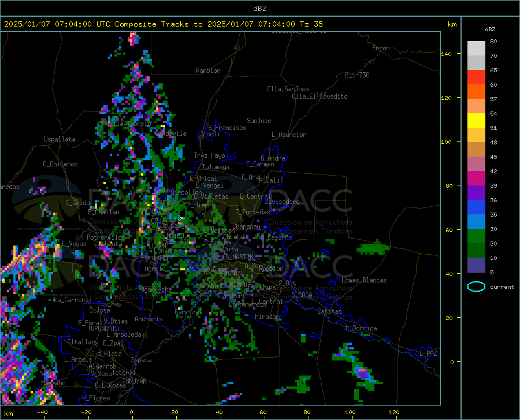The width and height of the screenshot is (520, 420).
Task: Click the timestamp Composite Tracks header text
Action: [163, 24]
